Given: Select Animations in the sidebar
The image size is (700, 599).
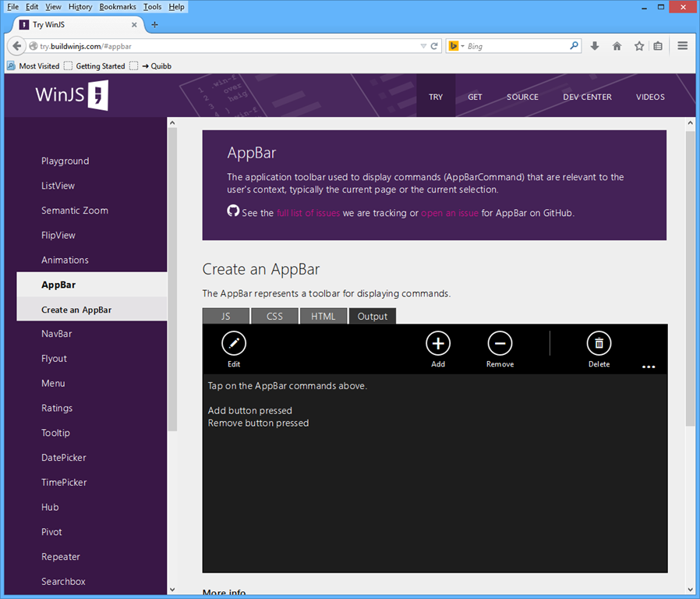Looking at the screenshot, I should point(65,260).
